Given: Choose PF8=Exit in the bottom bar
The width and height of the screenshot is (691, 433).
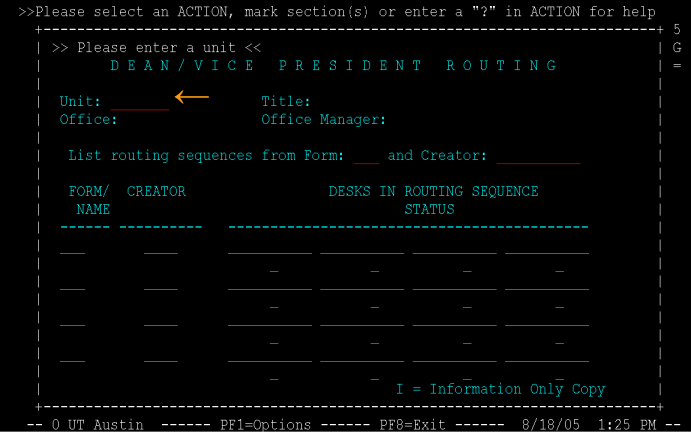Looking at the screenshot, I should pos(412,425).
